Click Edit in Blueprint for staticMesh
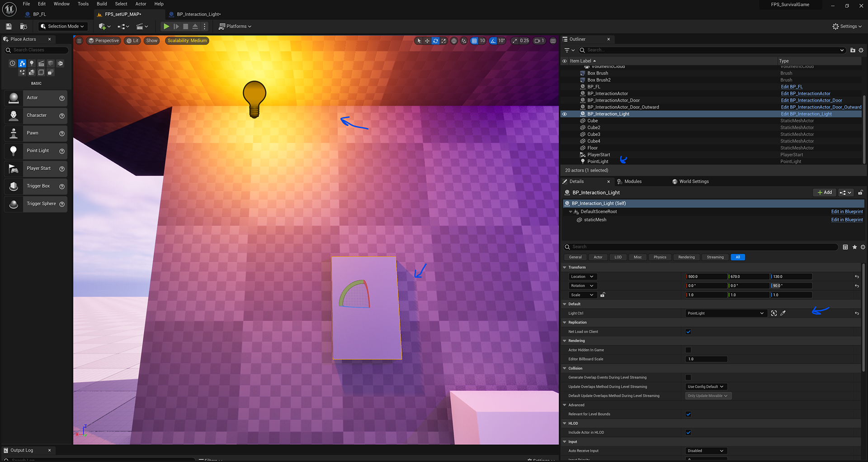868x462 pixels. click(847, 220)
